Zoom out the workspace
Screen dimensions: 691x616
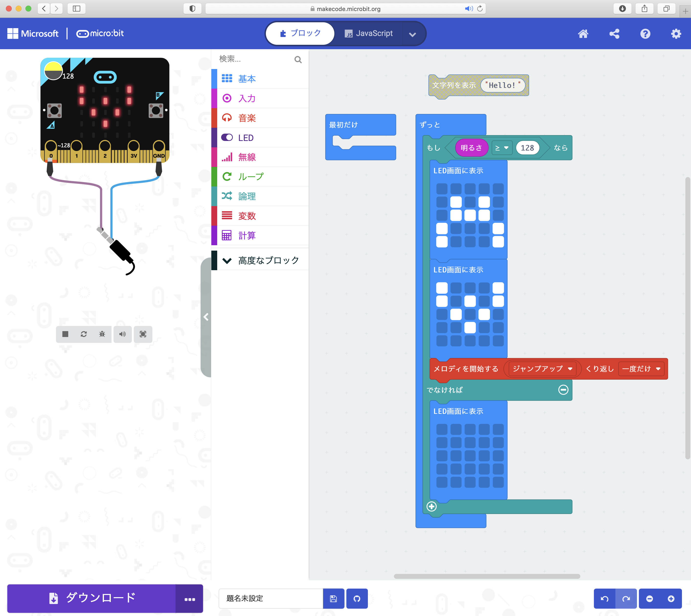tap(649, 598)
